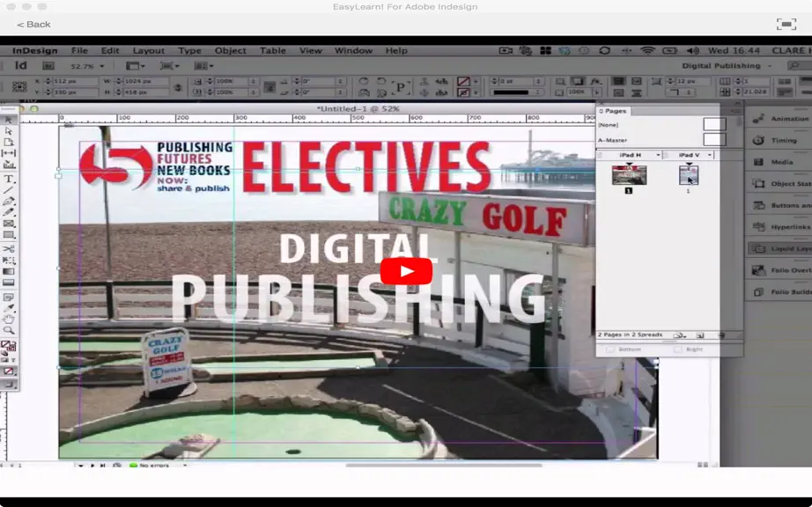Select the iPad H page thumbnail
The height and width of the screenshot is (507, 812).
pyautogui.click(x=629, y=175)
